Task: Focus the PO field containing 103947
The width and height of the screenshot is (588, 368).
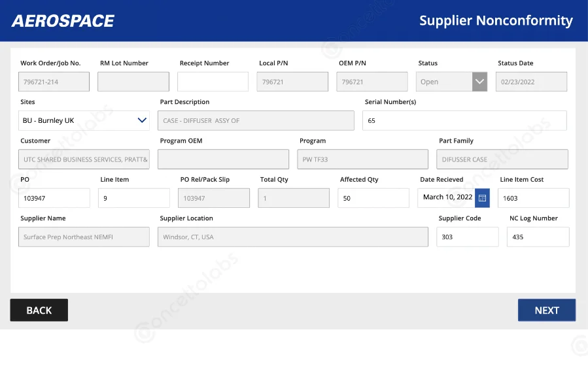Action: 54,198
